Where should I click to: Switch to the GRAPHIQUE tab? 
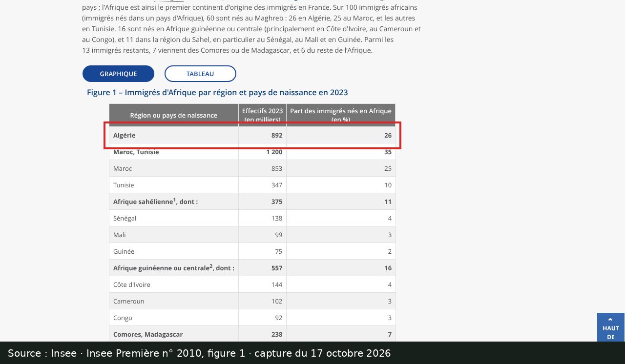[x=118, y=74]
